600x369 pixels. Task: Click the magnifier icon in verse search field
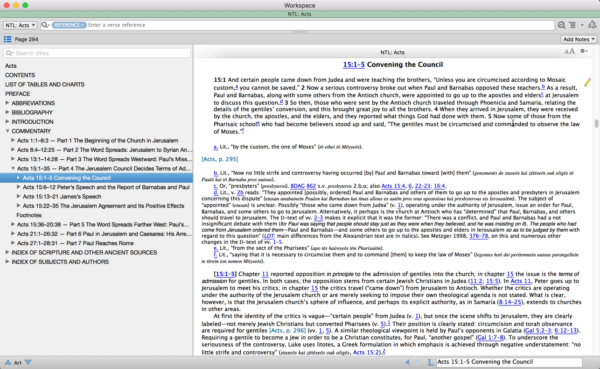[46, 25]
